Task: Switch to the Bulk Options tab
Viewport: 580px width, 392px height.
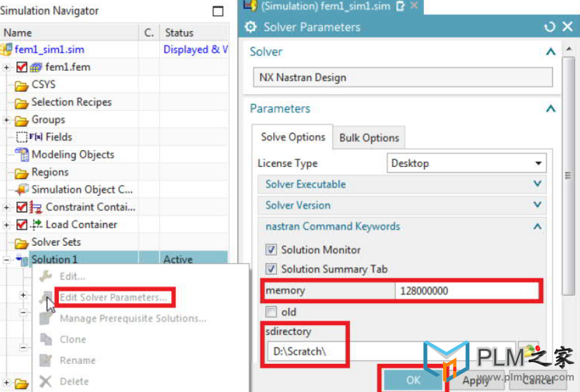Action: [369, 138]
